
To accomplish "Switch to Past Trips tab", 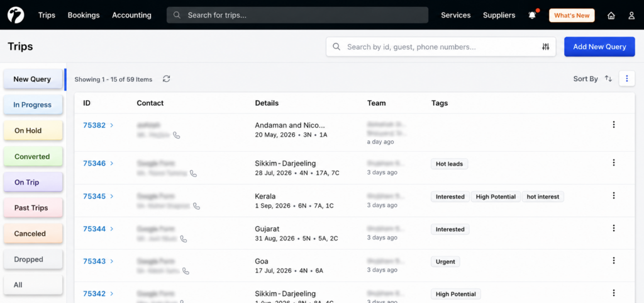I will coord(33,208).
